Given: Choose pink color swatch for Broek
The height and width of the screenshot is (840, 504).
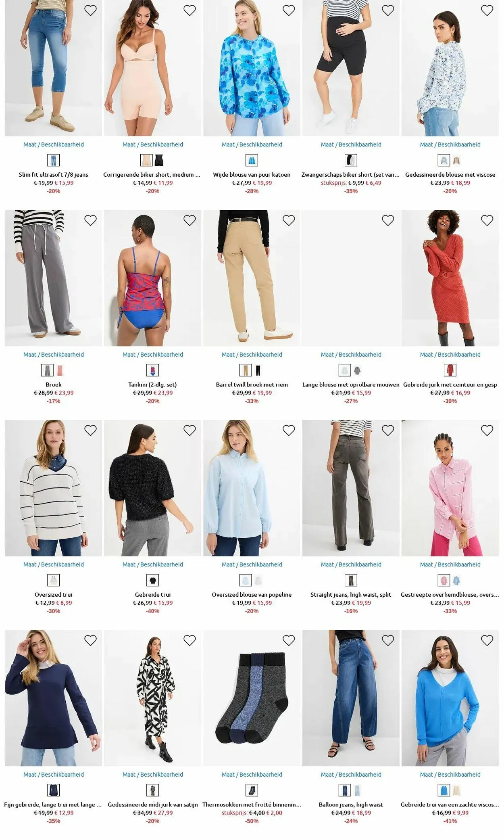Looking at the screenshot, I should coord(60,370).
